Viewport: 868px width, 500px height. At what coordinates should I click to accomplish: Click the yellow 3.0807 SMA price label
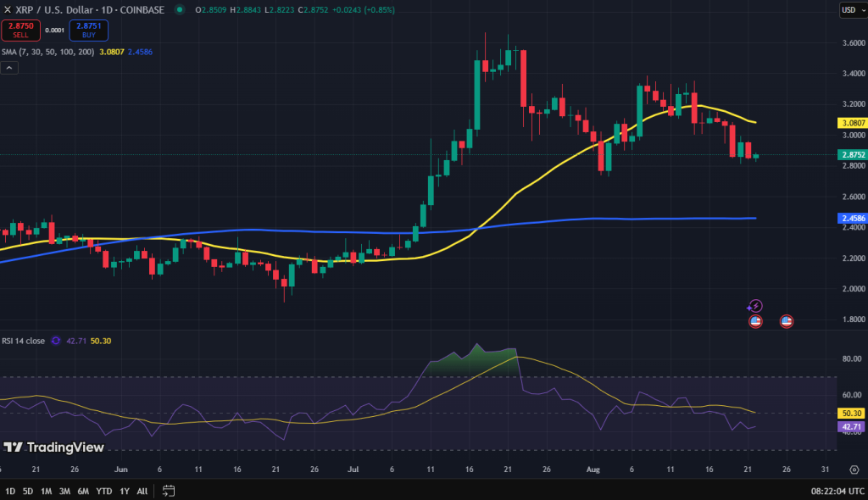[x=852, y=123]
